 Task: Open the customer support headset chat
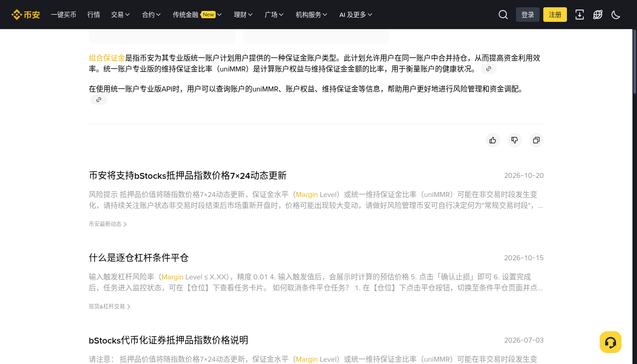pyautogui.click(x=611, y=342)
